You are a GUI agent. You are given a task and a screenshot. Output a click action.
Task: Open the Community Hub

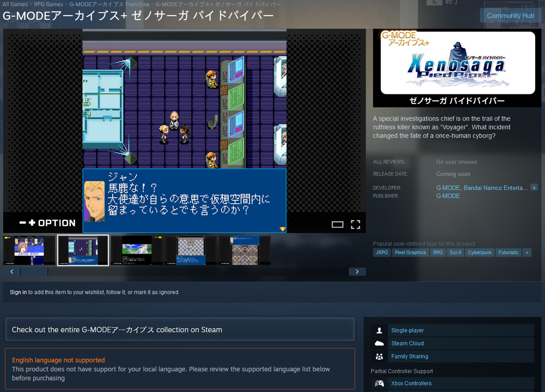click(510, 16)
